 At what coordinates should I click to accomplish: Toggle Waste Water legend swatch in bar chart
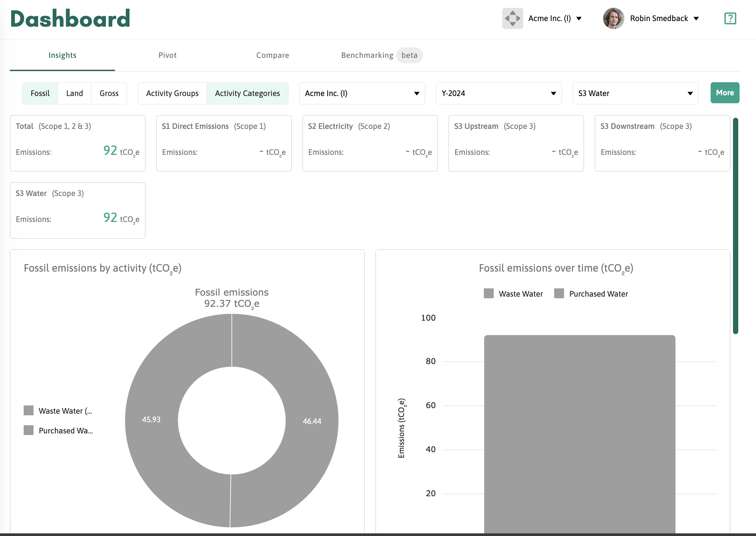tap(488, 293)
